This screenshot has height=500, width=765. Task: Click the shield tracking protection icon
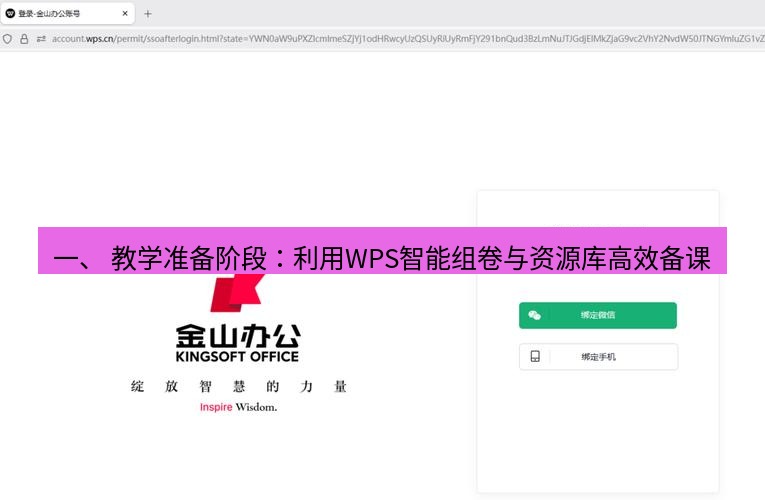coord(7,39)
